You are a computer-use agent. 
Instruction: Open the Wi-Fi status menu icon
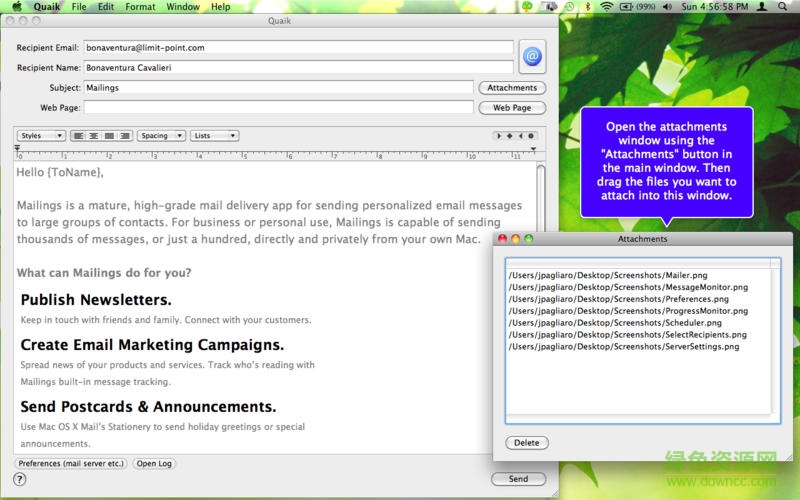coord(606,6)
